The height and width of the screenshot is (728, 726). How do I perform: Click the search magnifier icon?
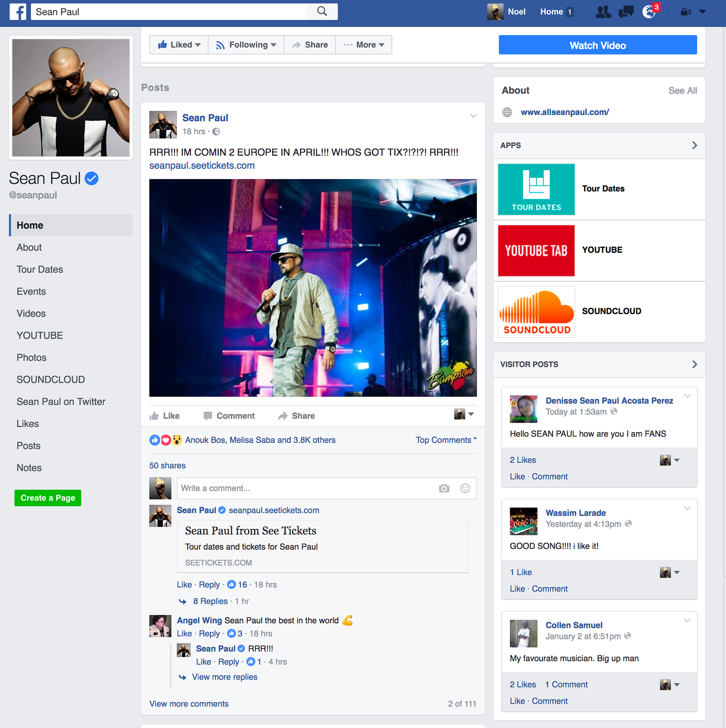pos(322,11)
